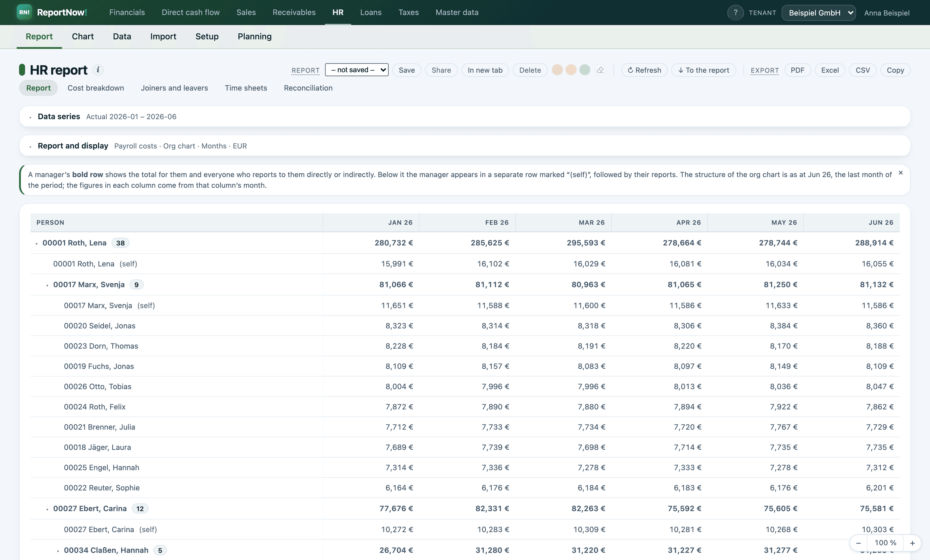Open the Joiners and leavers sub-tab
The width and height of the screenshot is (930, 560).
tap(174, 88)
